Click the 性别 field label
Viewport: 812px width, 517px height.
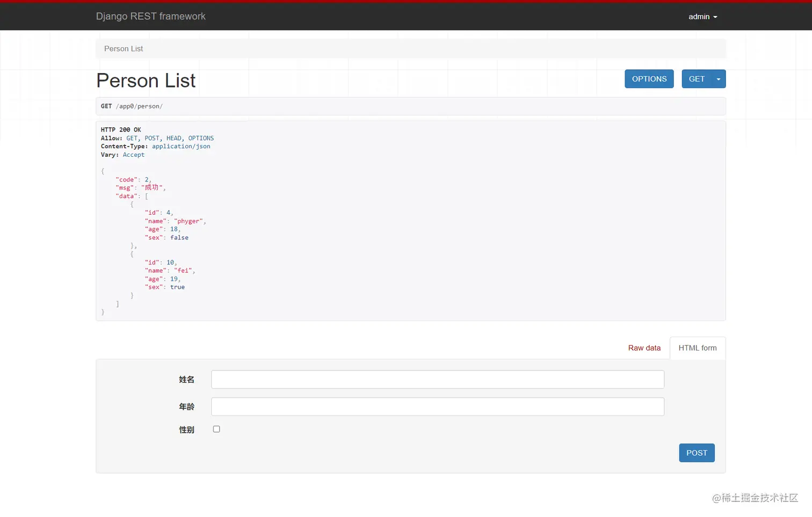click(186, 430)
